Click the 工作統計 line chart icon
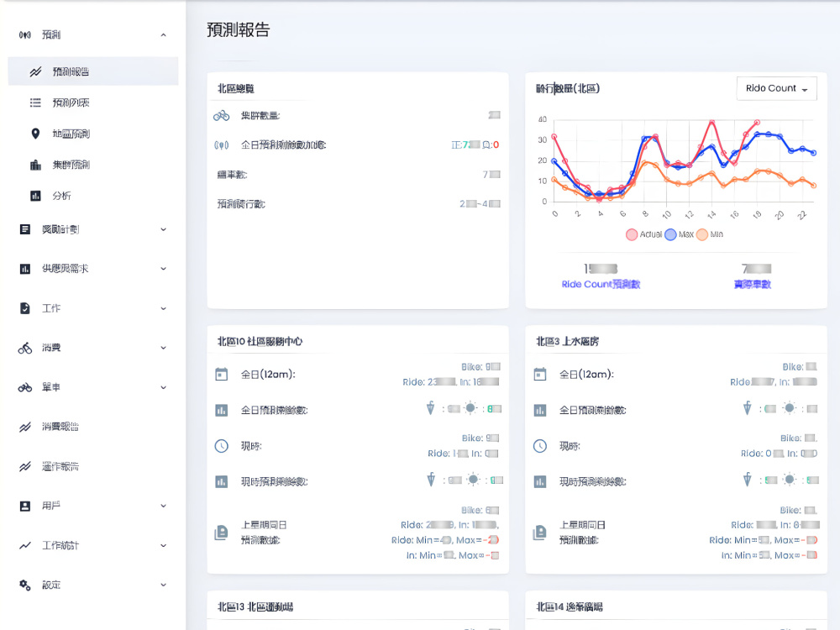The image size is (840, 630). coord(24,545)
